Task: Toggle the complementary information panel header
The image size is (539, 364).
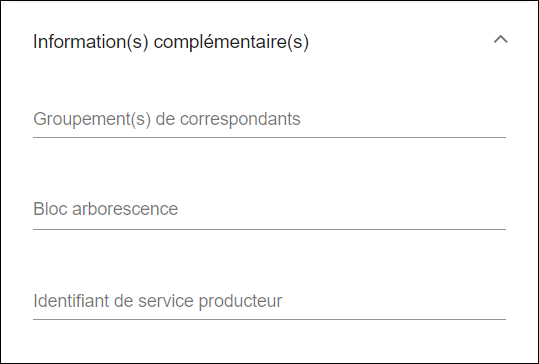Action: click(x=270, y=41)
